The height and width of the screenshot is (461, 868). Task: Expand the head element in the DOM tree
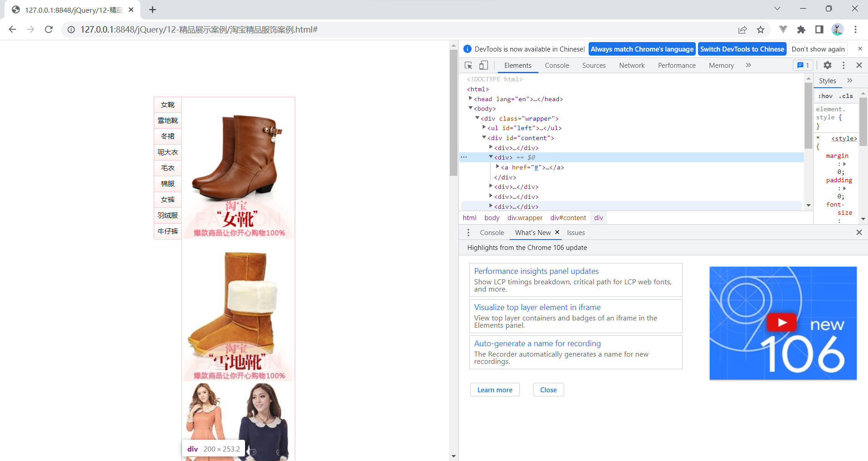click(x=471, y=99)
